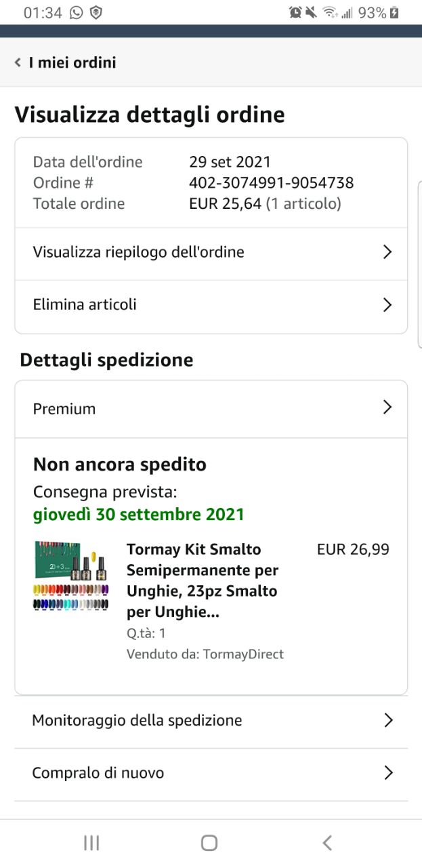Expand the Premium shipping chevron
The height and width of the screenshot is (868, 422).
pos(387,407)
